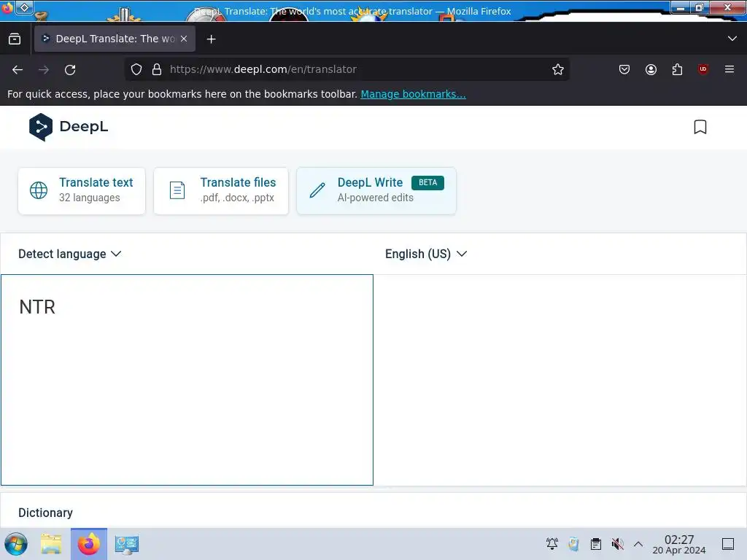Viewport: 747px width, 560px height.
Task: Open Firefox hamburger application menu
Action: [x=729, y=69]
